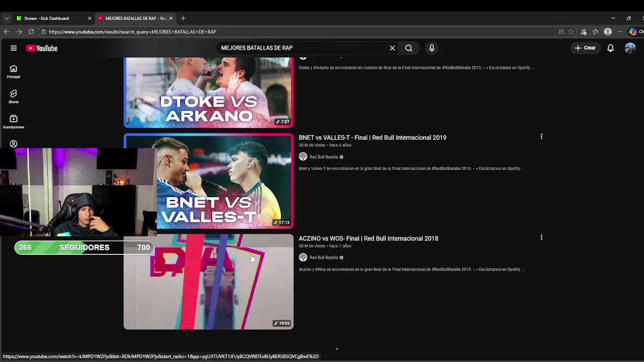Click the ACZINO vs WOS description text
The width and height of the screenshot is (644, 362).
point(412,269)
